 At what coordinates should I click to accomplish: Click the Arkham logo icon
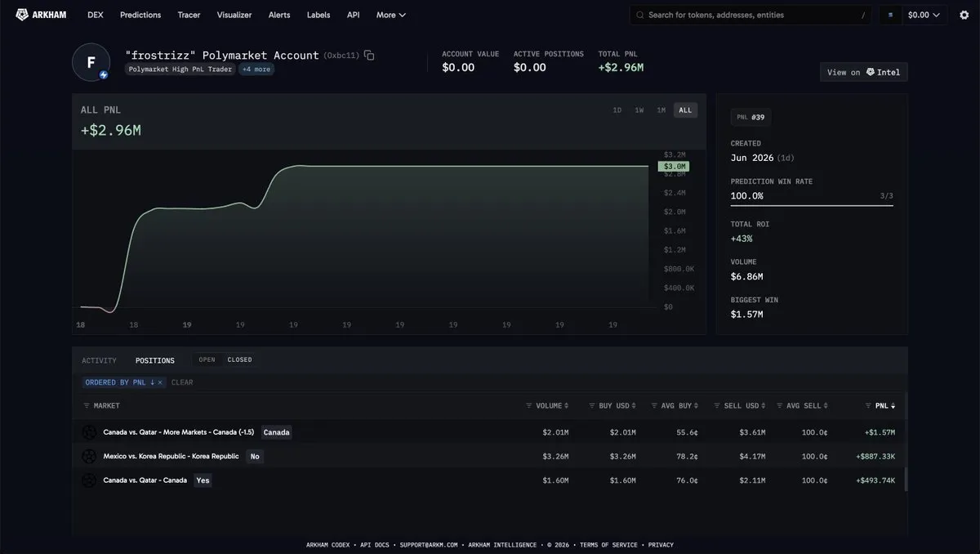(x=22, y=15)
